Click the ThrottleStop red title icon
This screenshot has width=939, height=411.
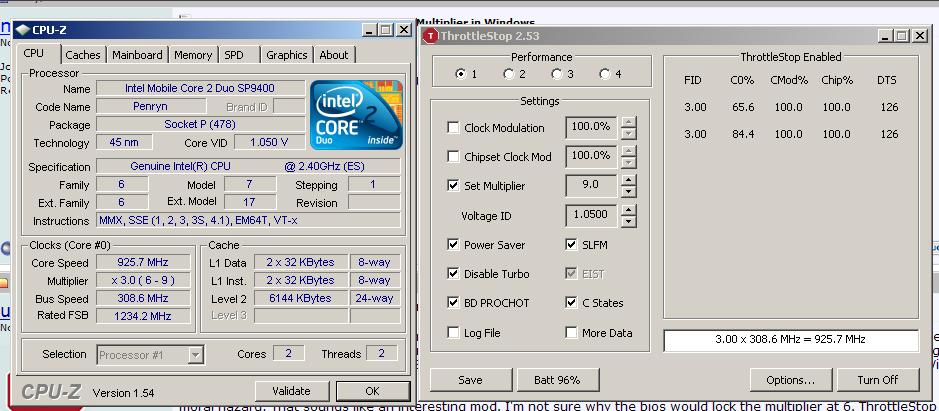(430, 36)
